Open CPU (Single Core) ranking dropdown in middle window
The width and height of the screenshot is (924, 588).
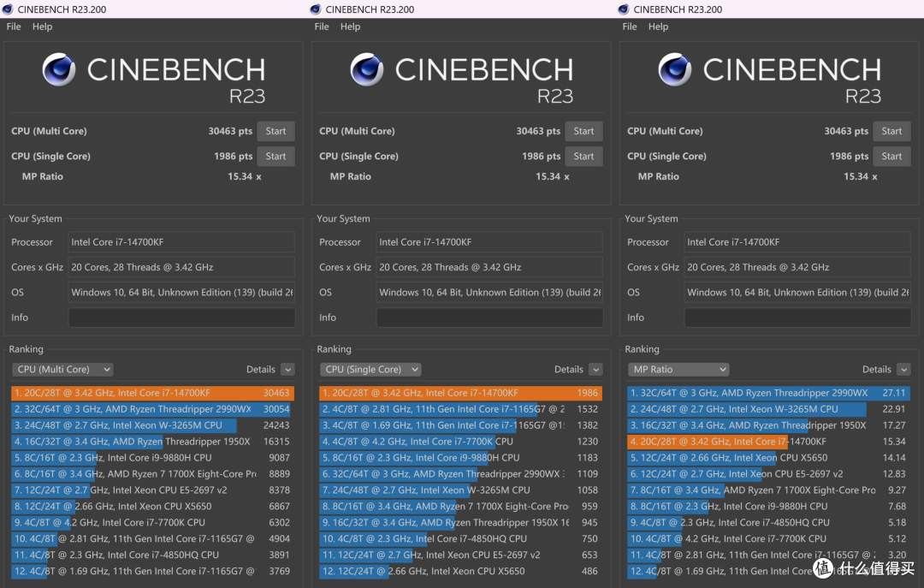coord(370,369)
